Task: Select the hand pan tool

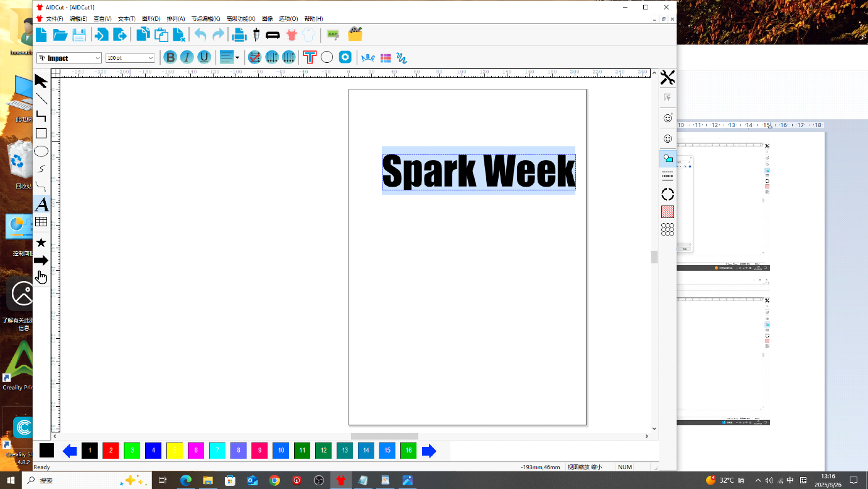Action: (x=41, y=277)
